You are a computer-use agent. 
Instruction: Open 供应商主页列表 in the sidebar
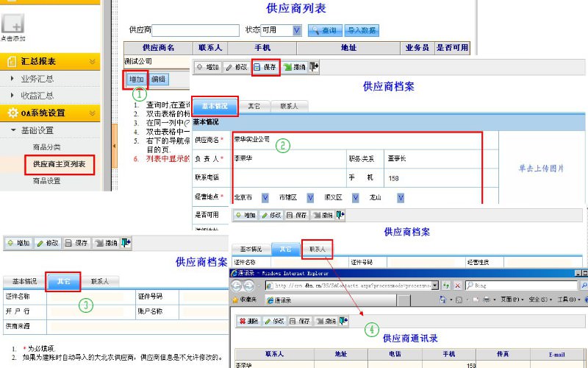pos(59,163)
